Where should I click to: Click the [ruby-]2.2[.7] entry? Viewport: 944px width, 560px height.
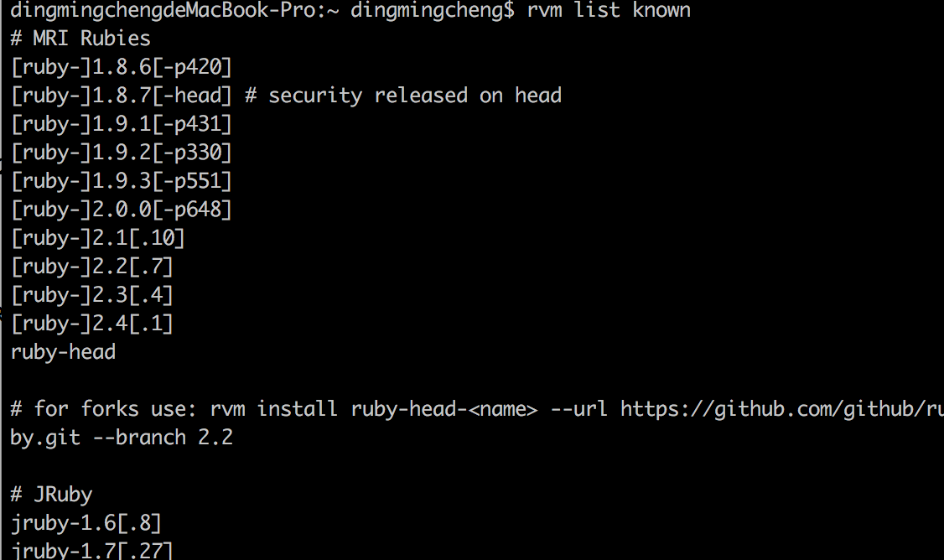[x=92, y=266]
